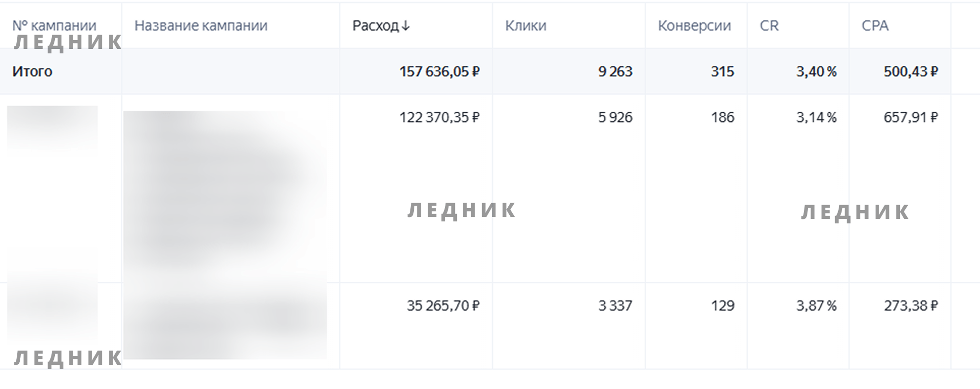Click conversions cell 186
Screen dimensions: 980x389
click(722, 117)
